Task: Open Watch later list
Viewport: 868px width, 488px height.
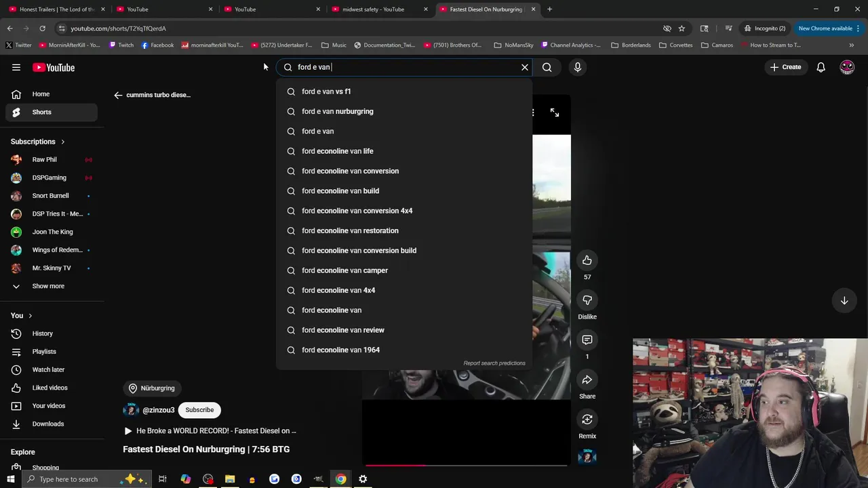Action: [51, 369]
